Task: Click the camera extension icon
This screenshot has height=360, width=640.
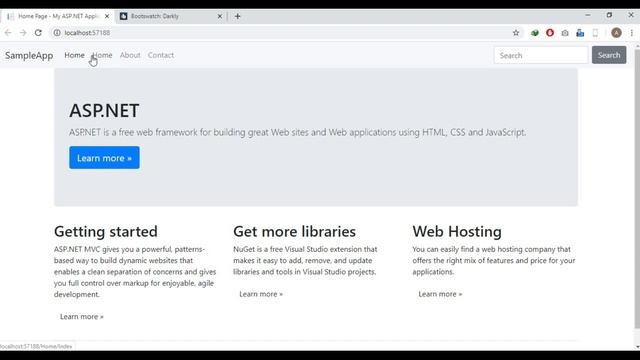Action: pos(565,33)
